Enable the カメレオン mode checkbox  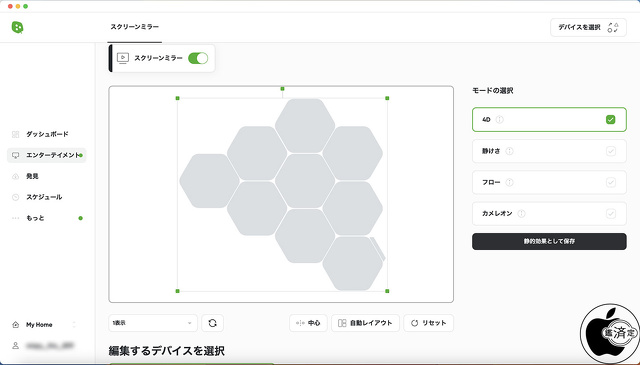coord(611,214)
